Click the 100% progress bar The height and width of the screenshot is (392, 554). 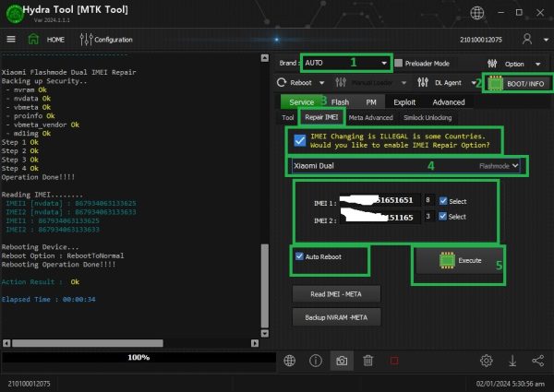[x=138, y=358]
